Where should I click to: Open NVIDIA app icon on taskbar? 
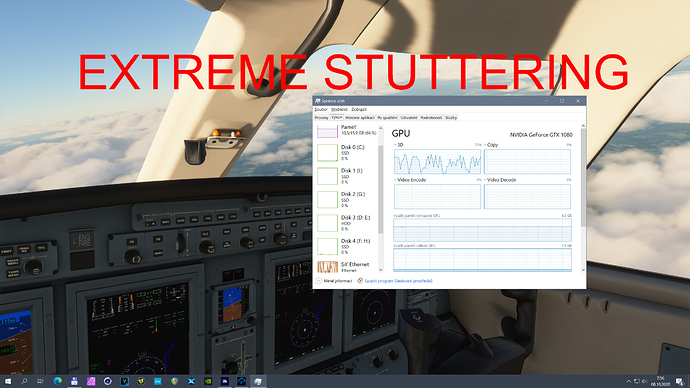[208, 381]
